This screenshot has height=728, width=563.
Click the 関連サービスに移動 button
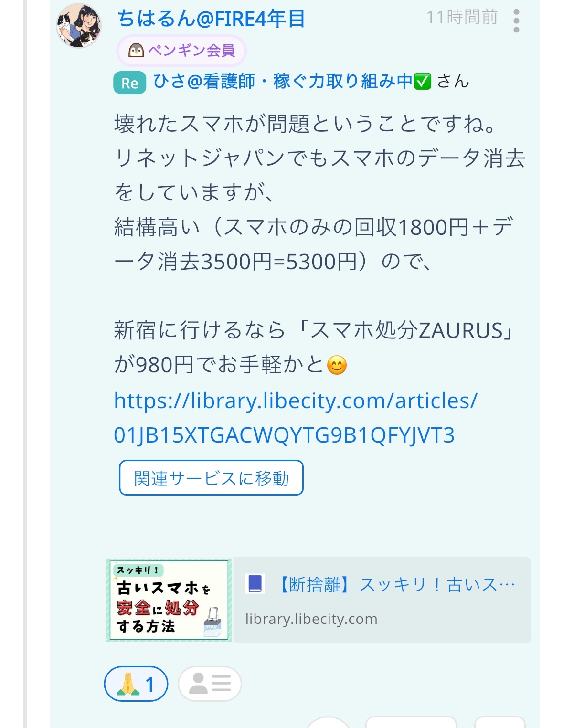click(x=211, y=478)
